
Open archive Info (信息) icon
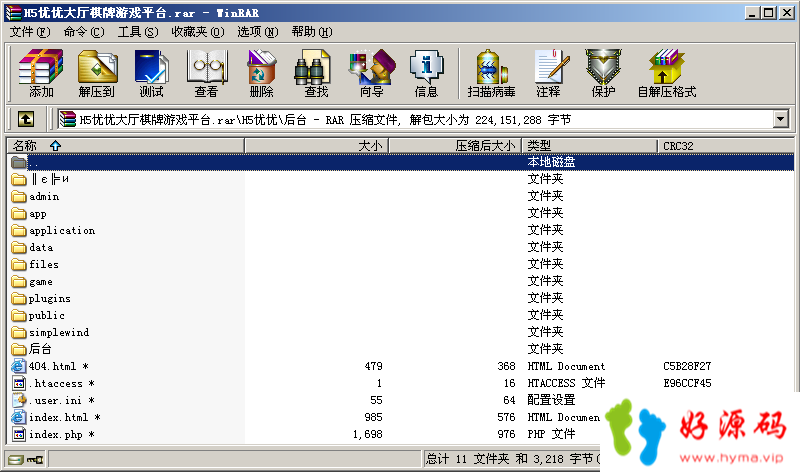427,66
